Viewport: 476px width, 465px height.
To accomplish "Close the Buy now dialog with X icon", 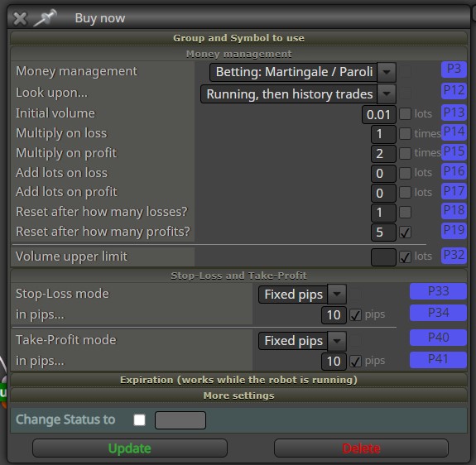I will 21,18.
